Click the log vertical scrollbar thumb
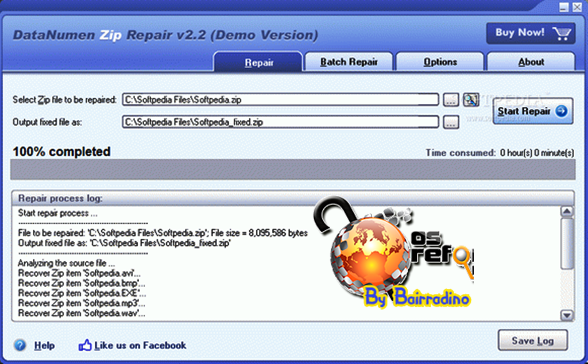The height and width of the screenshot is (364, 588). (x=567, y=243)
